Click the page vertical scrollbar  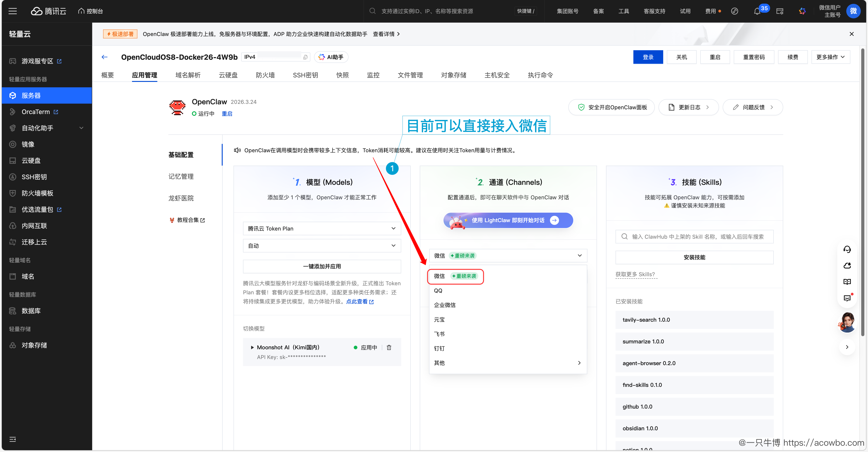click(863, 192)
